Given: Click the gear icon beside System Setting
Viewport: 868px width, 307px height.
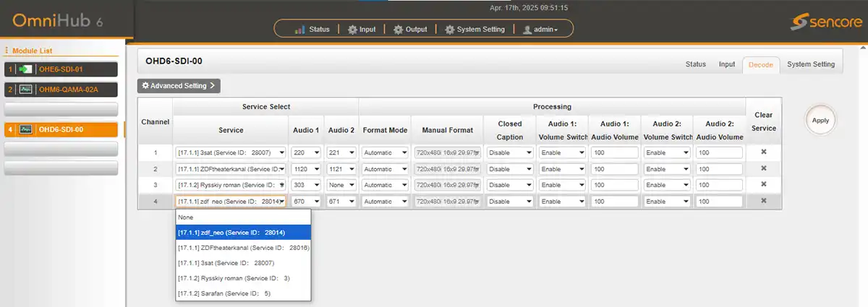Looking at the screenshot, I should (450, 30).
